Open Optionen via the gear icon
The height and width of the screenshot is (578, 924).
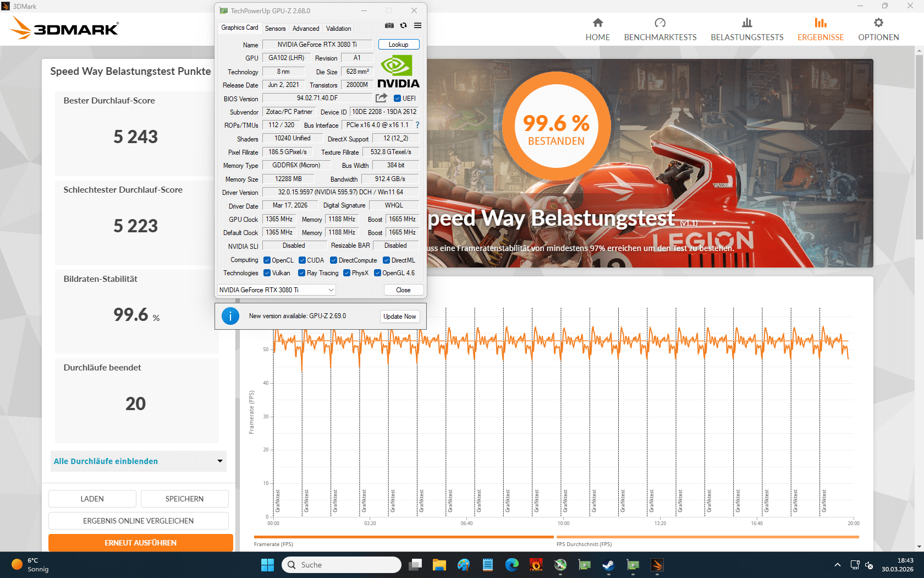878,23
